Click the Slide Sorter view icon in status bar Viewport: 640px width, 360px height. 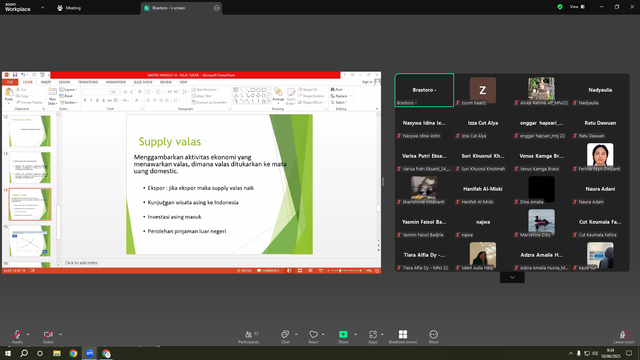[300, 271]
